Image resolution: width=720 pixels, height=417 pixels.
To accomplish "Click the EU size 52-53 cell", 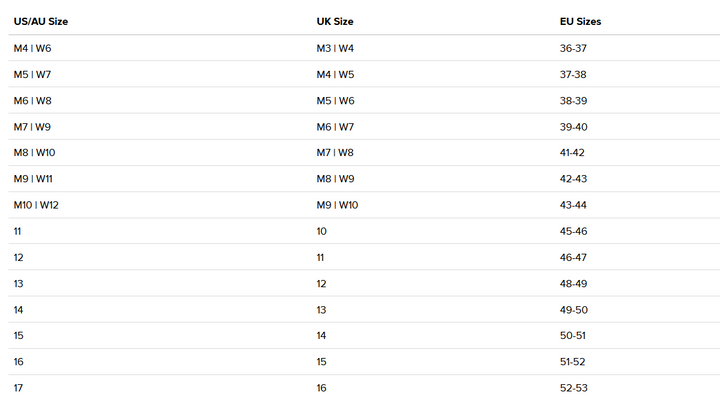I will pos(574,388).
